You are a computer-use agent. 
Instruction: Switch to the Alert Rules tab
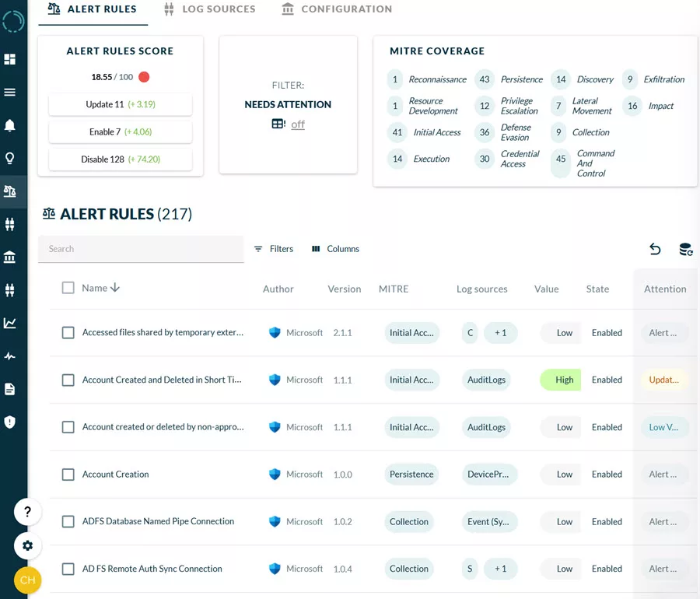(93, 9)
